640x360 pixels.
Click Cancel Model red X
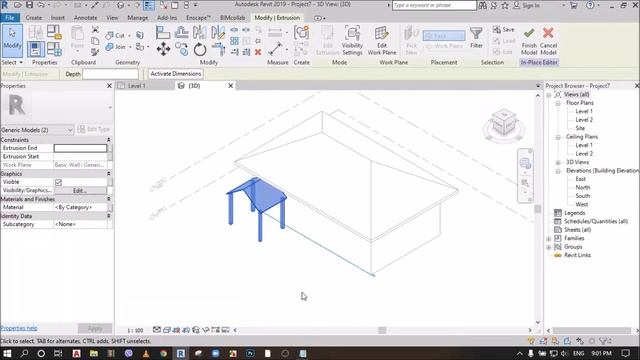point(548,41)
